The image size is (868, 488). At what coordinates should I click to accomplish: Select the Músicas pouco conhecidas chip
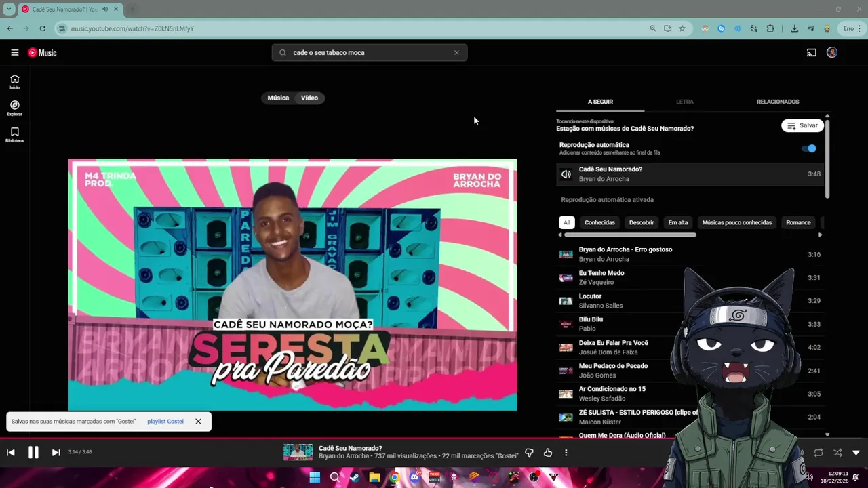[x=736, y=222]
